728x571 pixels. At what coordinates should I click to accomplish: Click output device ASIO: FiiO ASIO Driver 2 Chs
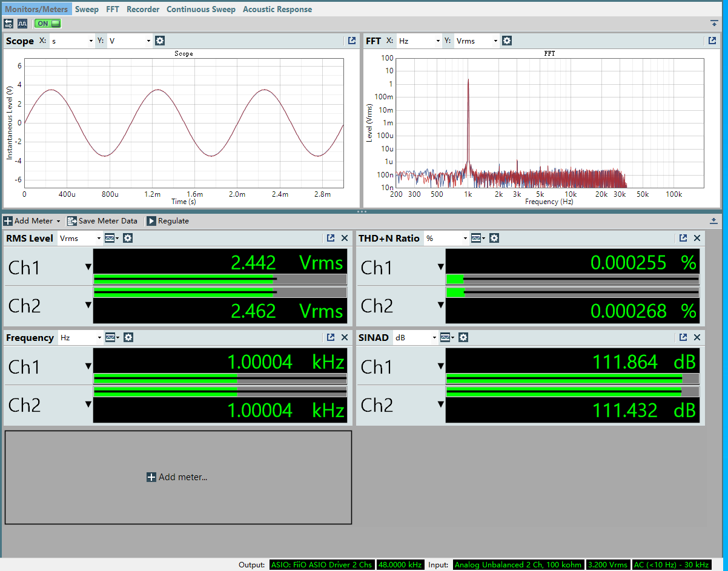[x=322, y=565]
